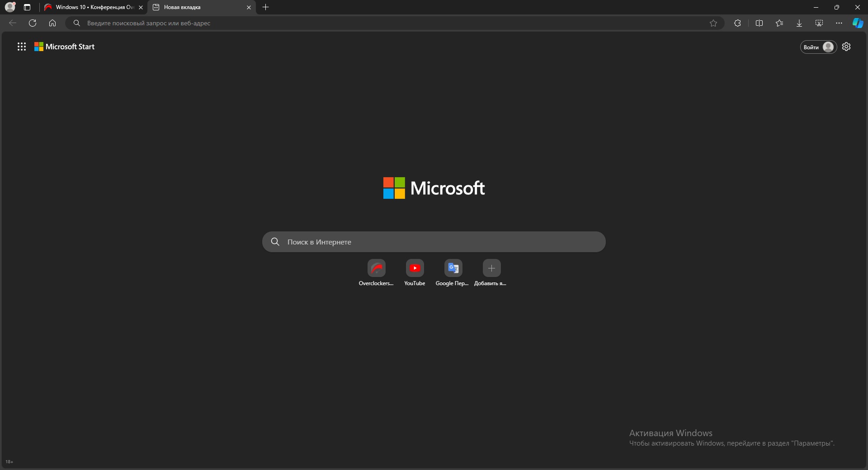Minimize the browser window
The image size is (868, 470).
pyautogui.click(x=816, y=7)
